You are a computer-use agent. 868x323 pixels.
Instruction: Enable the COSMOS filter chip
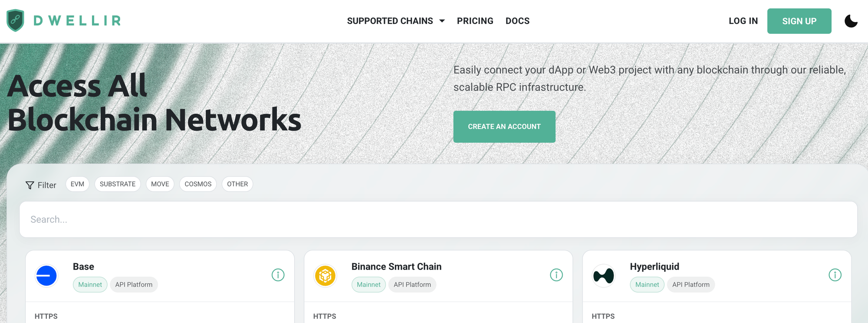pyautogui.click(x=198, y=184)
